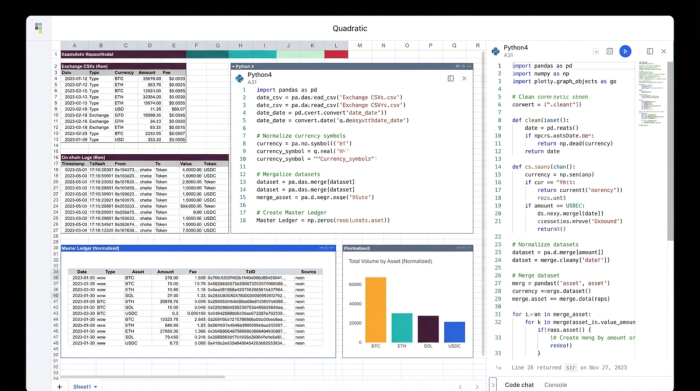Go to next sheet tab arrow

click(x=477, y=387)
